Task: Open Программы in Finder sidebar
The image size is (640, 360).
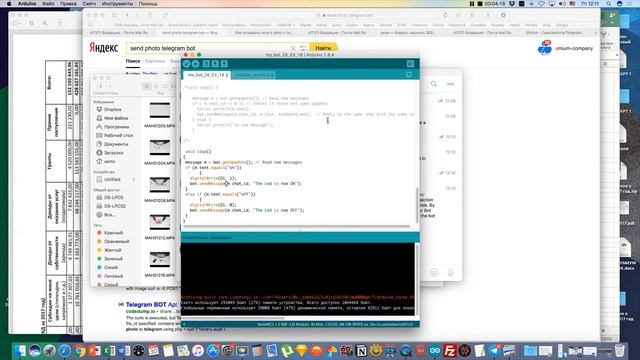Action: point(113,127)
